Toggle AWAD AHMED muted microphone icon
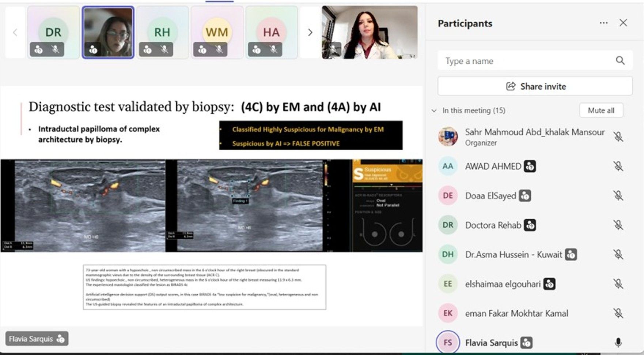644x355 pixels. (618, 166)
